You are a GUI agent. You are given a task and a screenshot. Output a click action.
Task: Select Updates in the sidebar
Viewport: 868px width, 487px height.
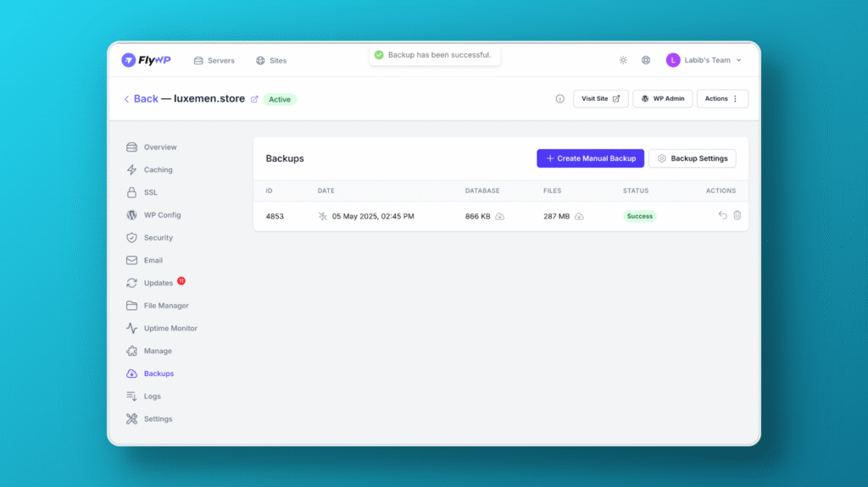tap(158, 283)
